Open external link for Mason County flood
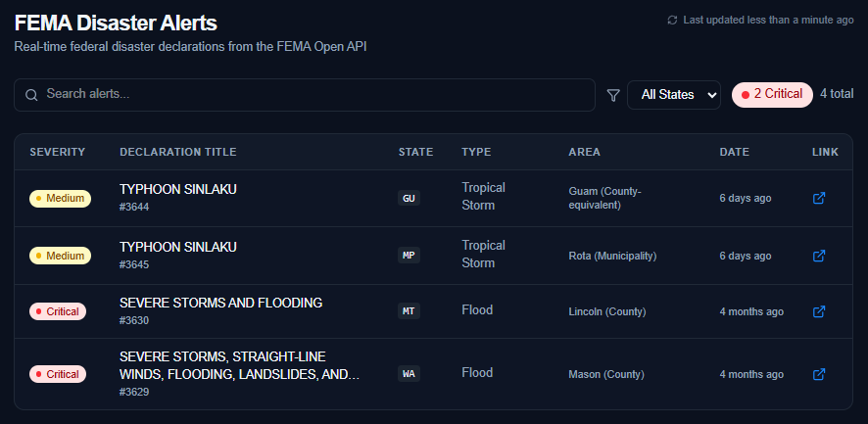Screen dimensions: 868x424 point(819,374)
